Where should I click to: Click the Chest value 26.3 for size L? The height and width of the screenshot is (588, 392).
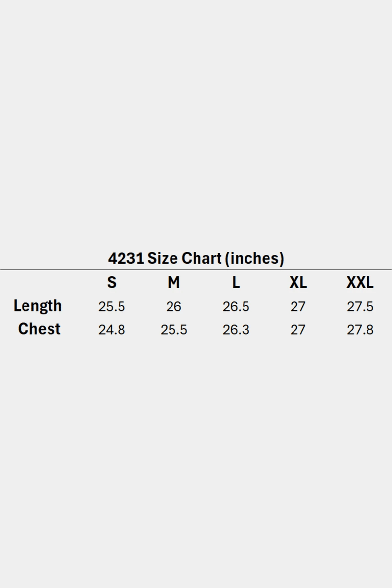click(x=236, y=330)
